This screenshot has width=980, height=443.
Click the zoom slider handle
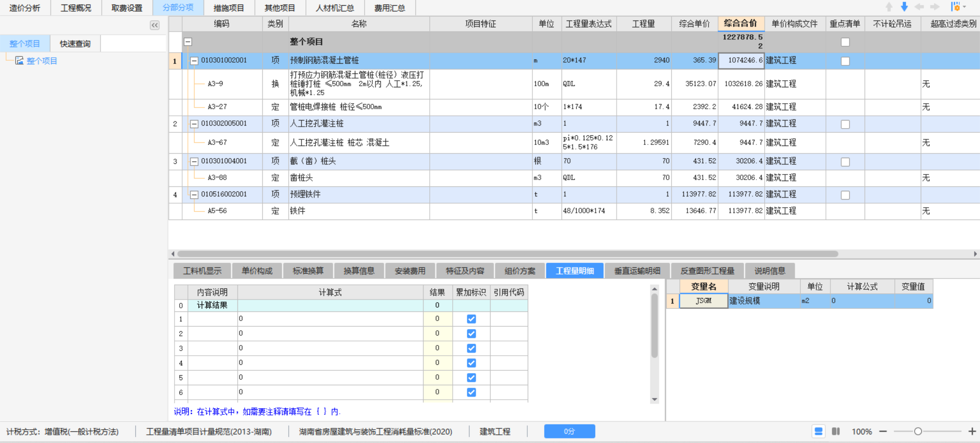pos(918,431)
